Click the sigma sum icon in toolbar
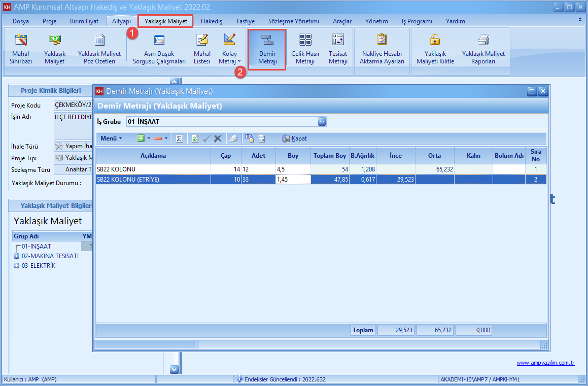 [179, 138]
